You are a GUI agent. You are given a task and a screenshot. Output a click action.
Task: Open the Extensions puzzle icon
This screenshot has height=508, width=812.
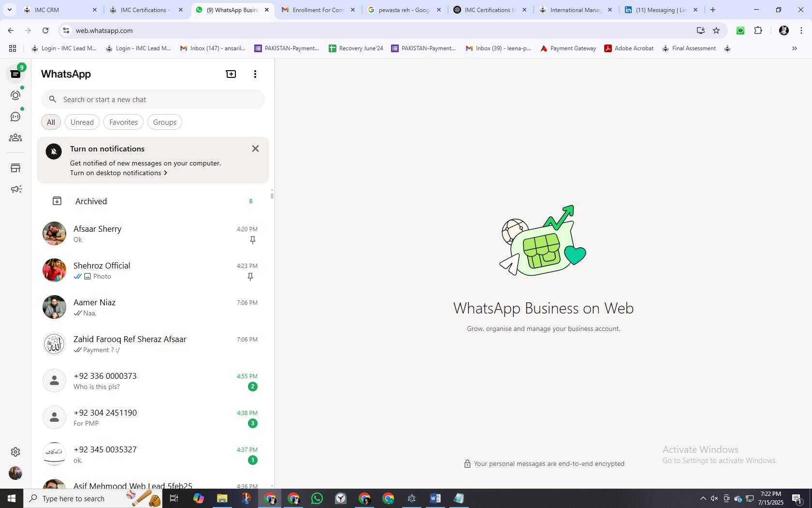(x=758, y=30)
